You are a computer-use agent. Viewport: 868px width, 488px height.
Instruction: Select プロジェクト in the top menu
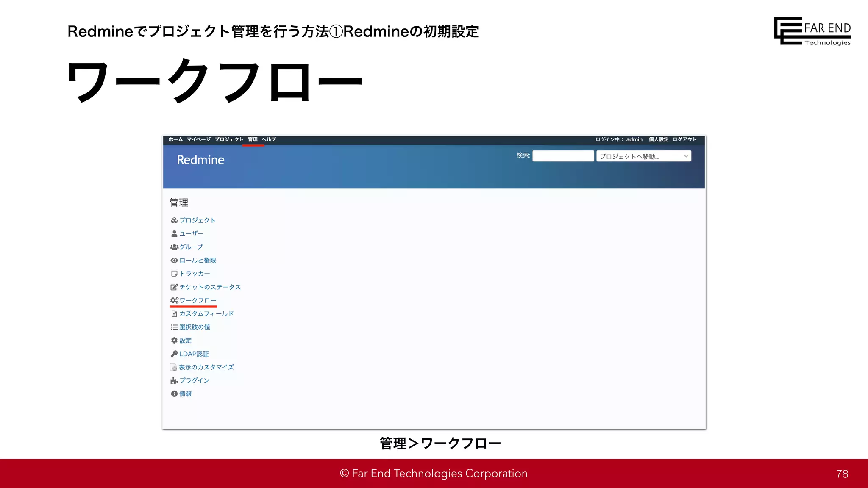tap(229, 139)
